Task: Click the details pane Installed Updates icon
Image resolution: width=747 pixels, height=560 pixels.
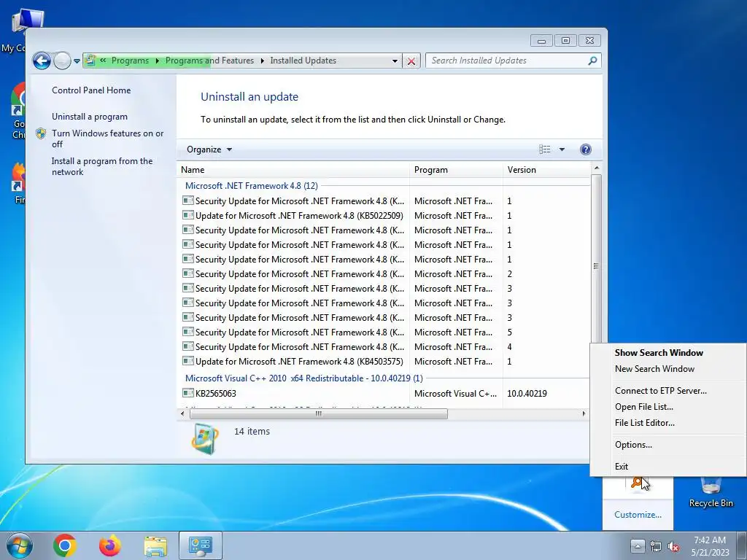Action: click(205, 438)
